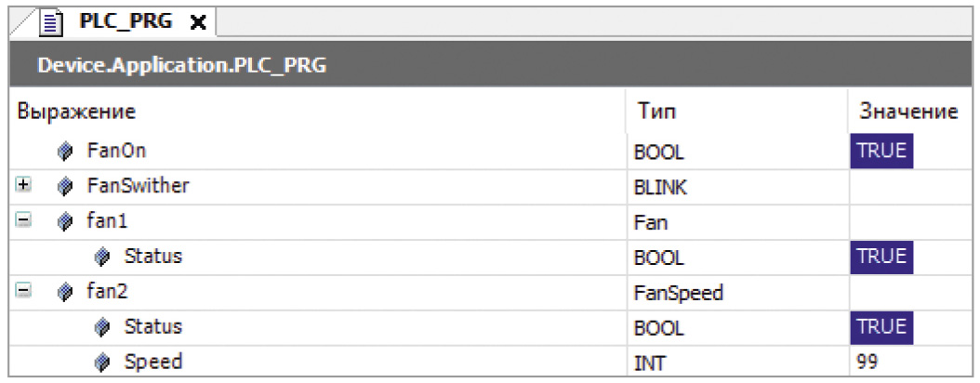Click the fan2 Status variable icon
This screenshot has height=383, width=980.
[x=102, y=327]
